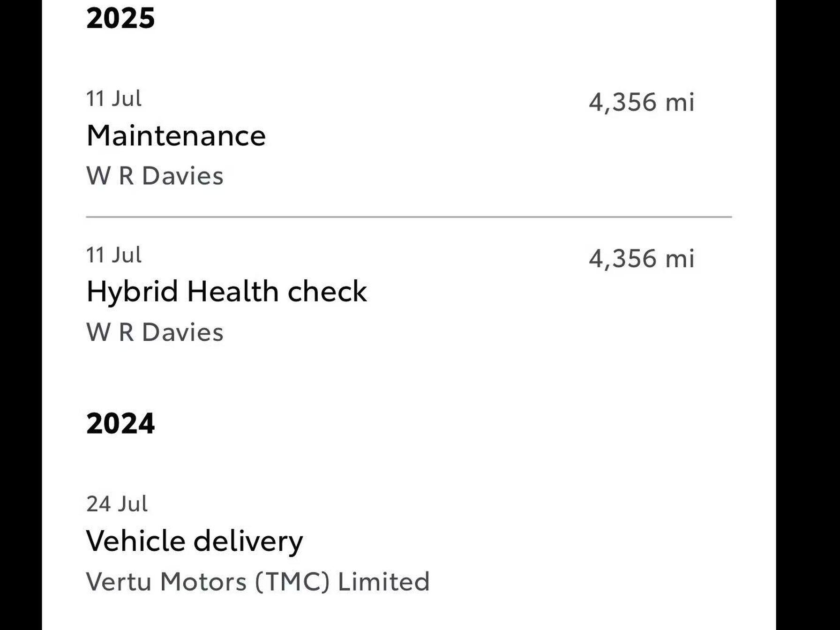Click the 11 Jul date above Hybrid Health check

coord(114,255)
